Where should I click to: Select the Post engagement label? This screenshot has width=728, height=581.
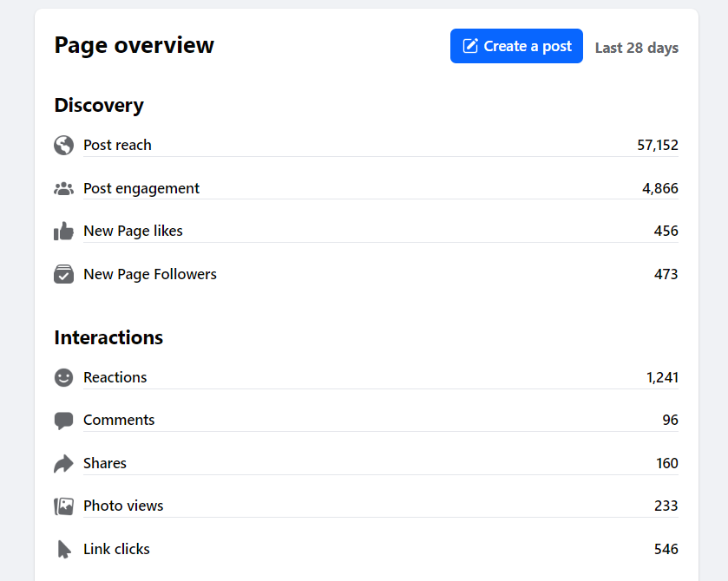pyautogui.click(x=141, y=188)
